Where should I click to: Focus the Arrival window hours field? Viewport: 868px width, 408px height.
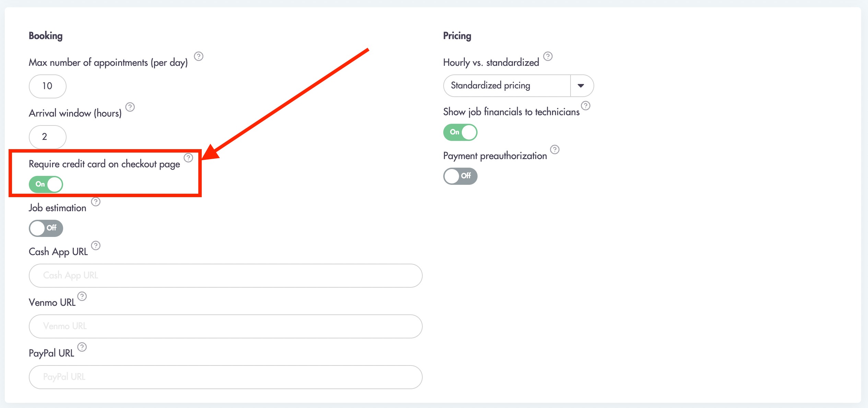pos(48,137)
